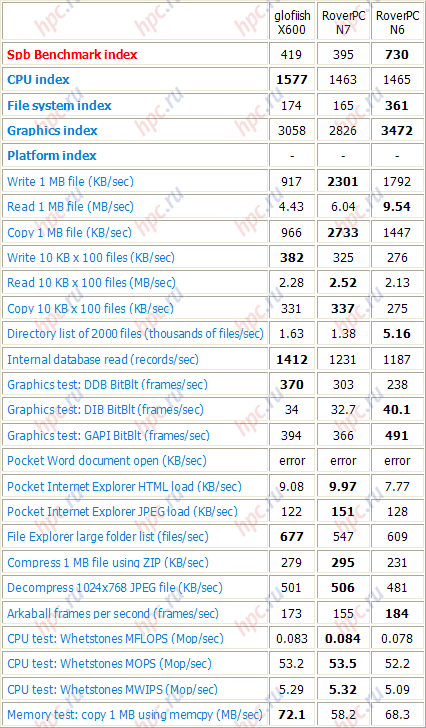Click the CPU index value 1577
Screen dimensions: 426x728
pos(291,80)
